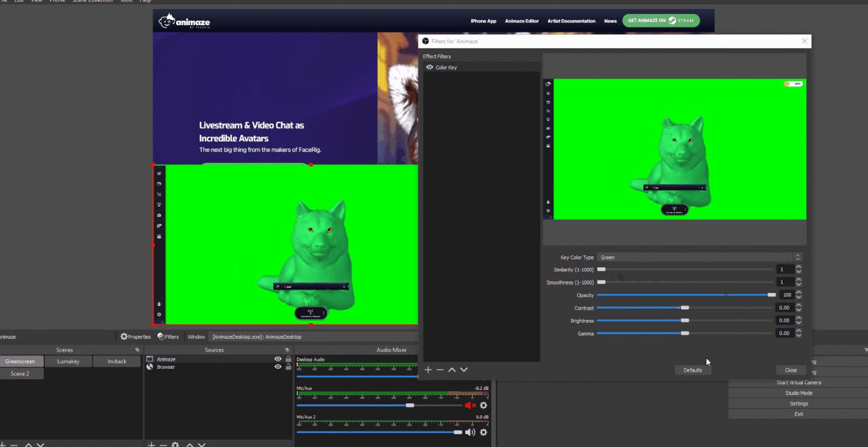The height and width of the screenshot is (447, 868).
Task: Click Start Virtual Camera
Action: pos(799,382)
